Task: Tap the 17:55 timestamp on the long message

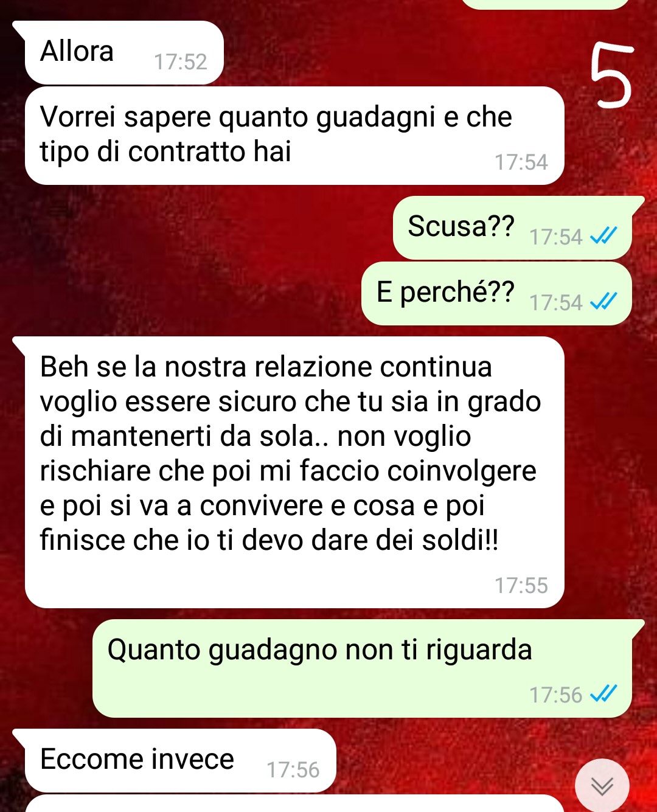Action: point(521,586)
